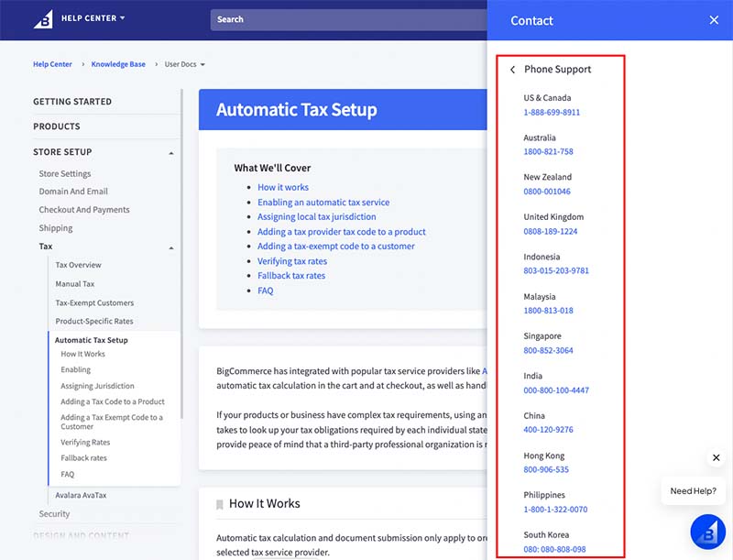The height and width of the screenshot is (560, 733).
Task: Call Philippines number 1-800-1-322-0070
Action: coord(555,510)
